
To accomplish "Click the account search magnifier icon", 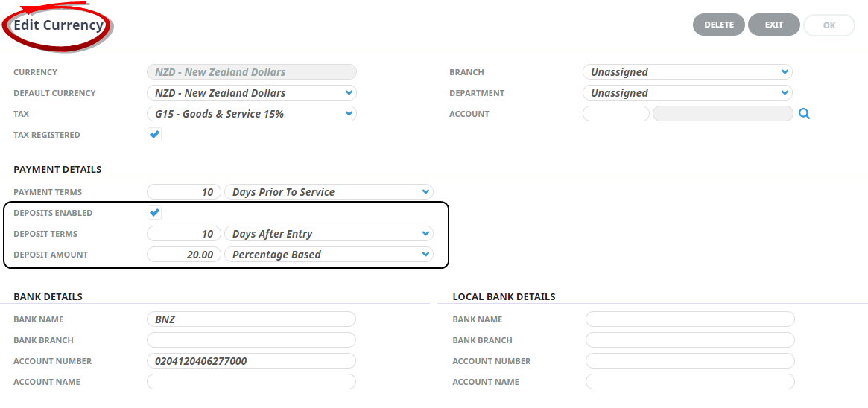I will click(804, 114).
